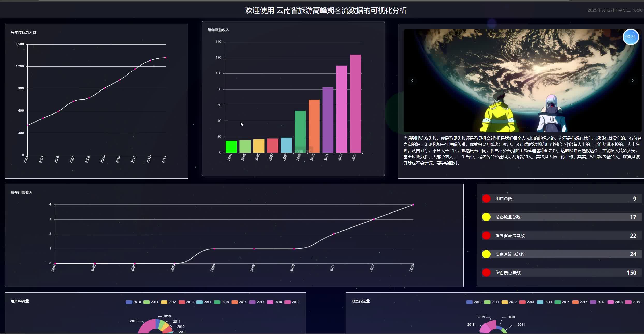
Task: Click 2013 data point in 每年门票收入
Action: pyautogui.click(x=413, y=205)
